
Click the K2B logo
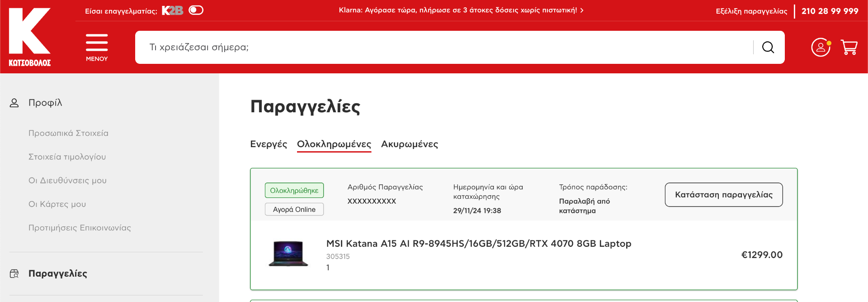pyautogui.click(x=172, y=10)
